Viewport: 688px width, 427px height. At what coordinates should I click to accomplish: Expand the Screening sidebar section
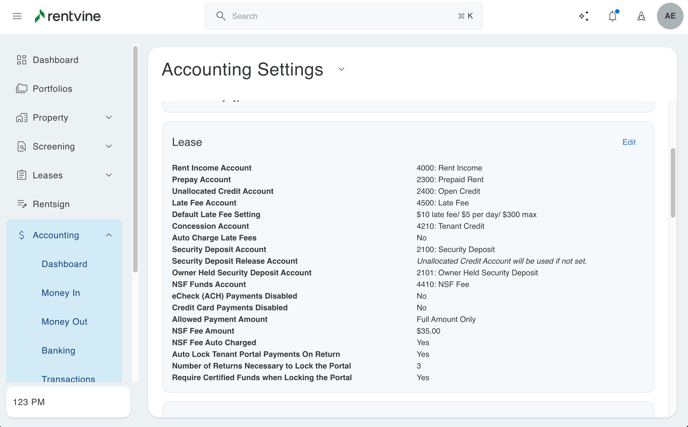pyautogui.click(x=109, y=147)
